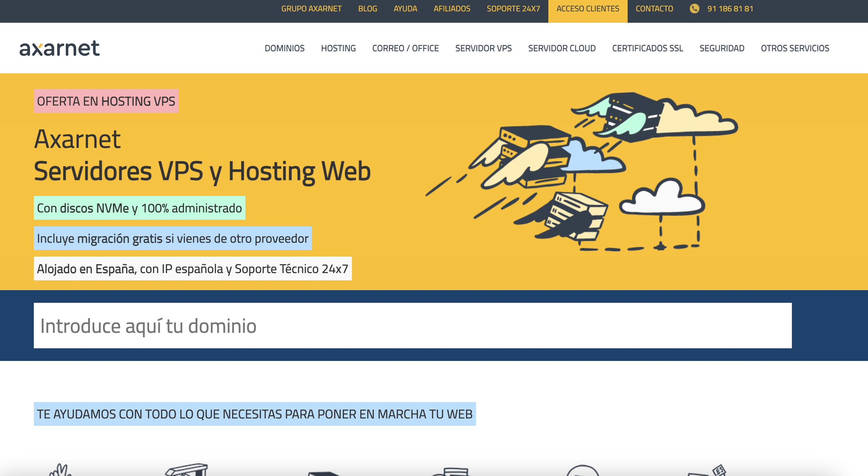Open the DOMINIOS menu
868x476 pixels.
[x=284, y=48]
